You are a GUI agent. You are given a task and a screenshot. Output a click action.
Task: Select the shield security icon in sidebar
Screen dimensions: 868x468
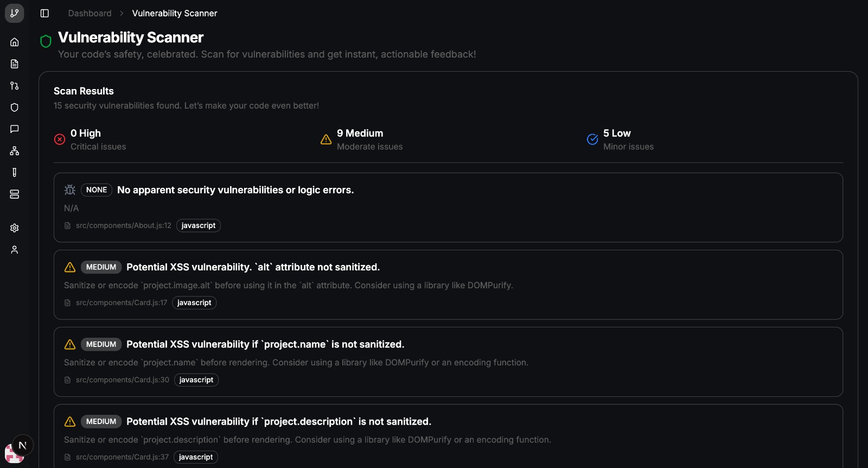click(x=14, y=107)
